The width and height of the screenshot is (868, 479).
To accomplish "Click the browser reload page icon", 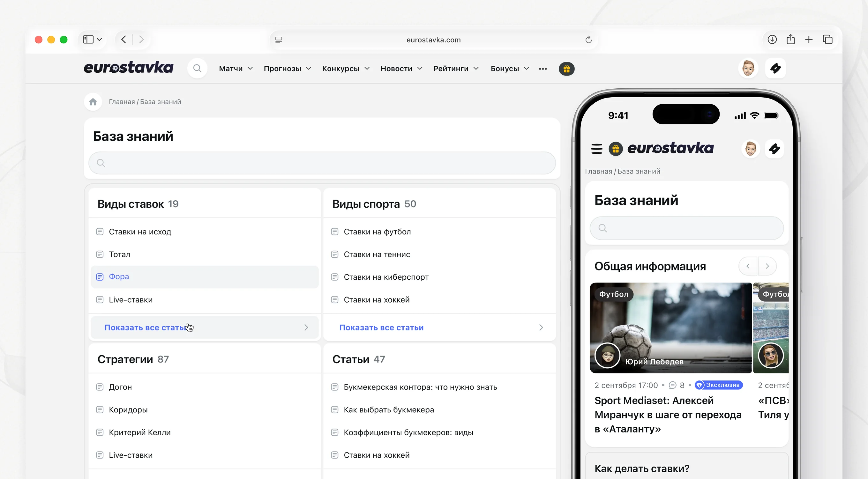I will click(588, 40).
